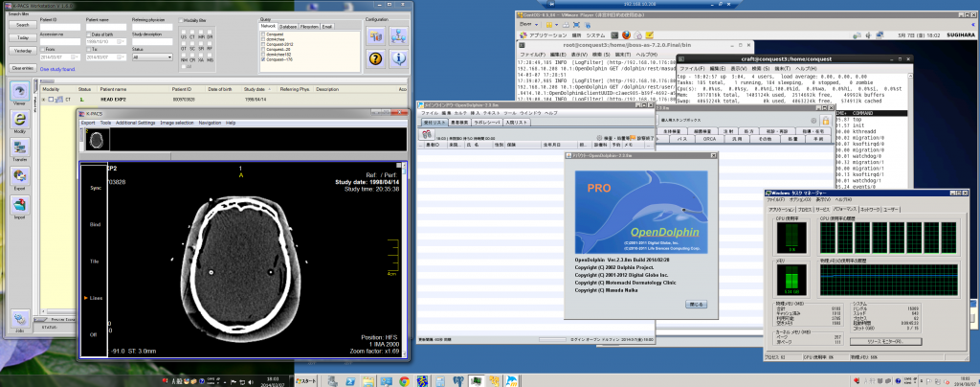The width and height of the screenshot is (980, 387).
Task: Open the VMware Player dropdown menu
Action: coord(527,24)
